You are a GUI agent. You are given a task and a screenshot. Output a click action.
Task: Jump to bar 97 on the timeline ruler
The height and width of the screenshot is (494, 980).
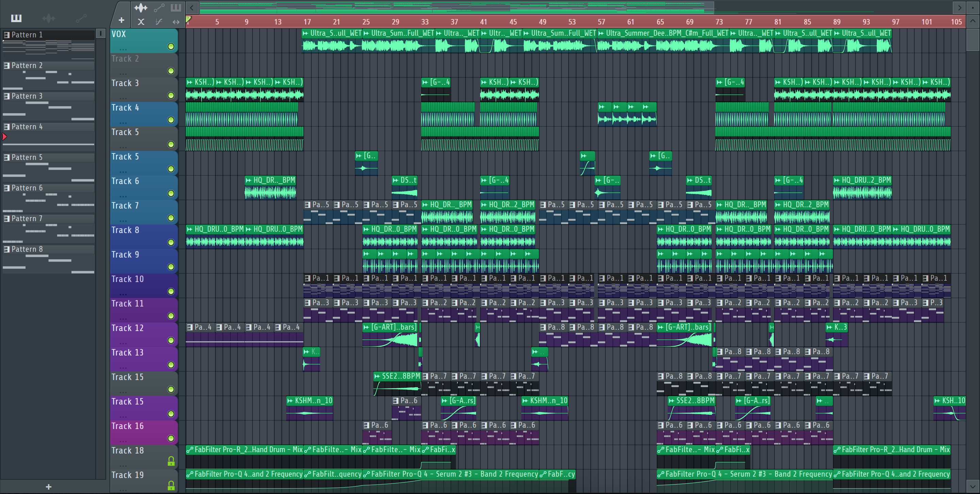coord(895,22)
